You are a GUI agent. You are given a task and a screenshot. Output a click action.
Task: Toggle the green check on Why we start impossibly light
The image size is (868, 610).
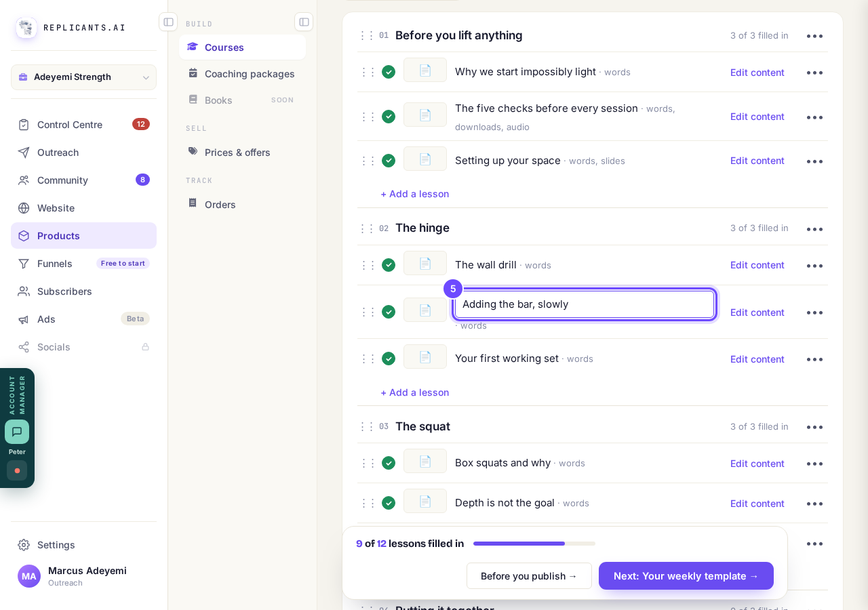(x=389, y=72)
